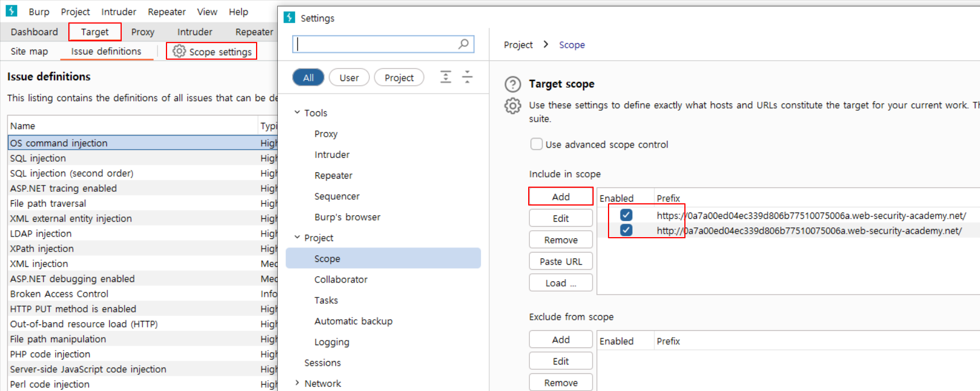The image size is (980, 391).
Task: Click Add in Exclude from scope
Action: (x=561, y=339)
